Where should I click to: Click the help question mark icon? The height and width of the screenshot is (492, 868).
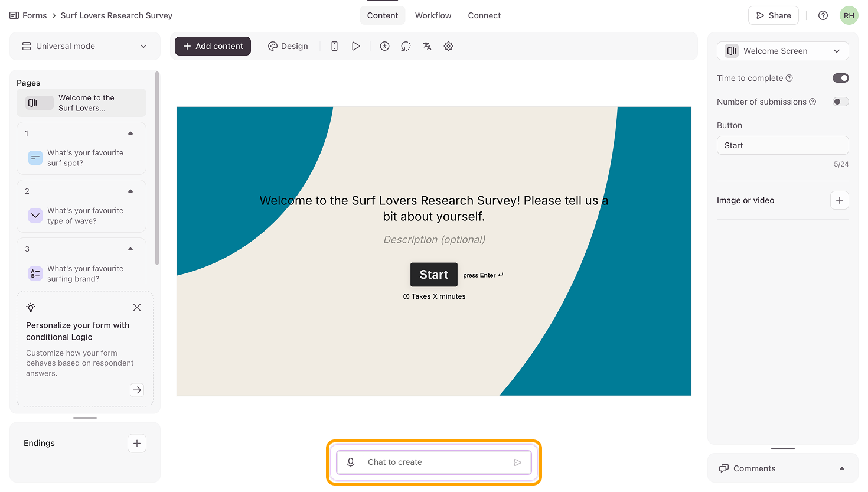[823, 15]
